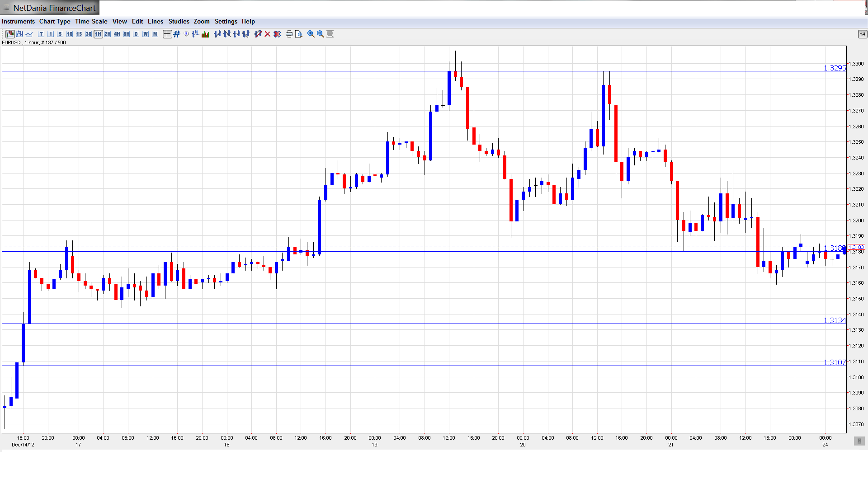Toggle the crosshair cursor tool
868x488 pixels.
point(167,34)
